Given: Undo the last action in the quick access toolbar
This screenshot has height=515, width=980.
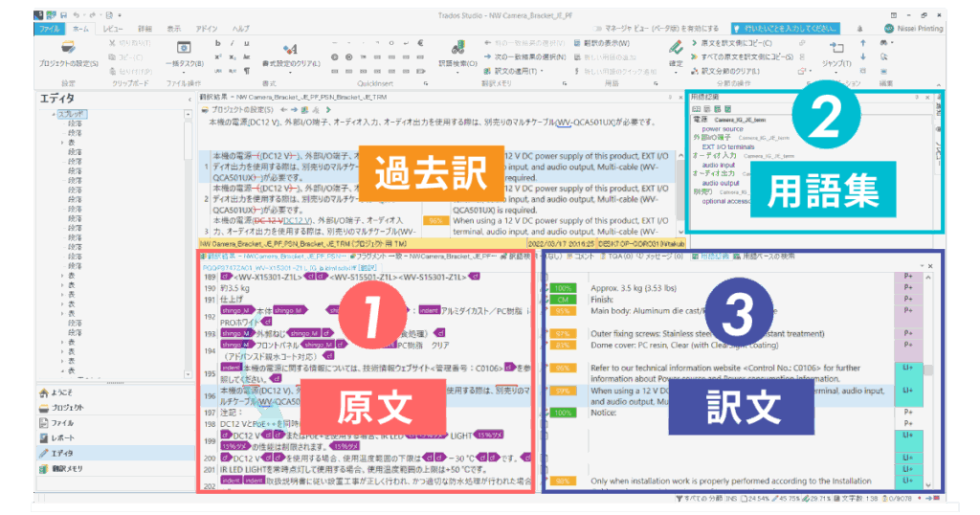Looking at the screenshot, I should [x=76, y=15].
